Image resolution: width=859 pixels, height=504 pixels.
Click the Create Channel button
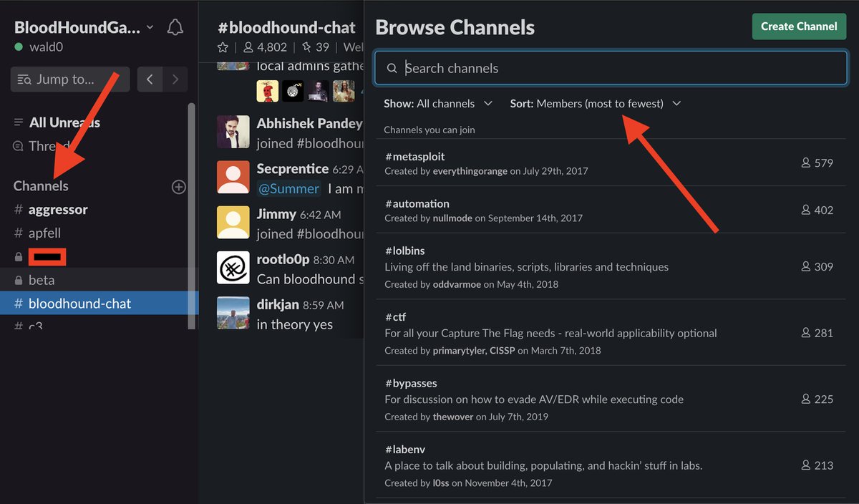click(x=799, y=26)
